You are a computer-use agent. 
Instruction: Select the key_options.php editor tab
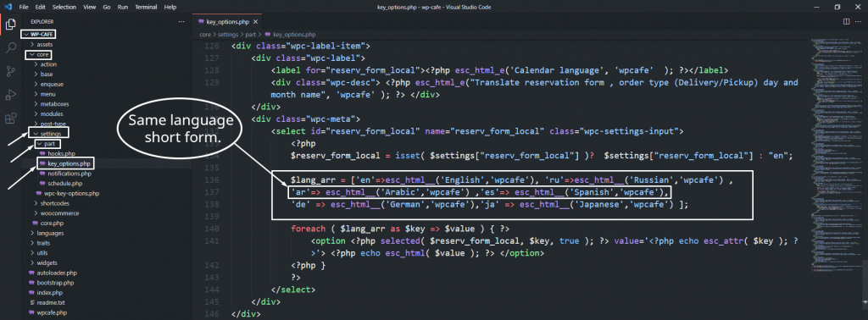pyautogui.click(x=227, y=21)
